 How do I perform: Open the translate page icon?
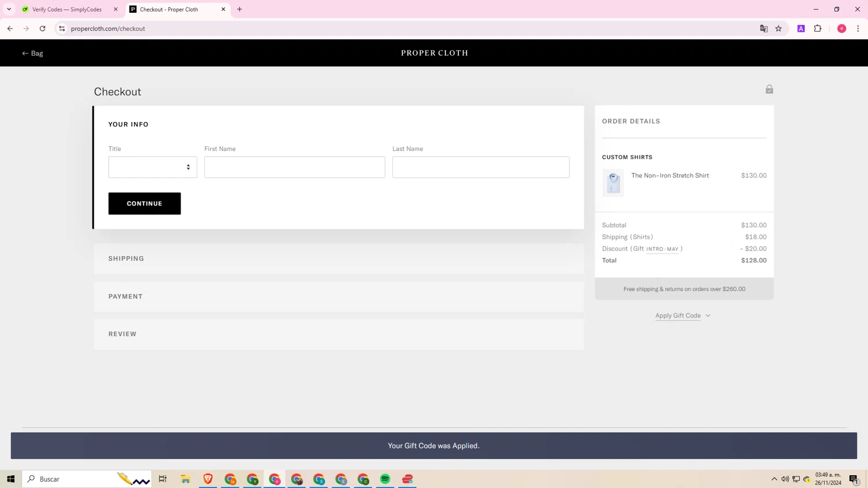click(764, 28)
